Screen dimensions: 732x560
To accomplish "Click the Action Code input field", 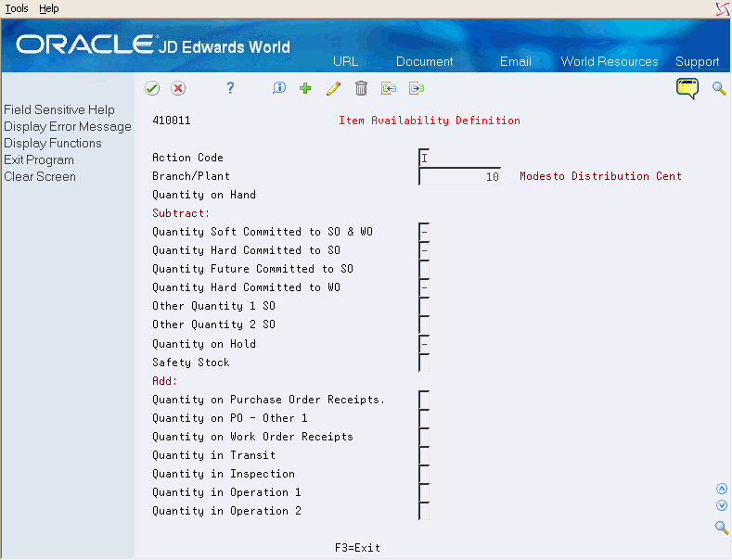I will [424, 158].
